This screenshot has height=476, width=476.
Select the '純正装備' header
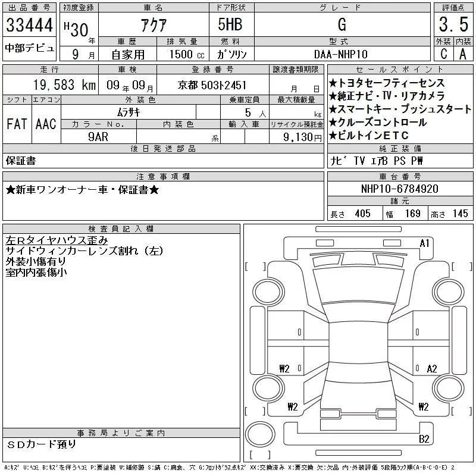coord(400,148)
